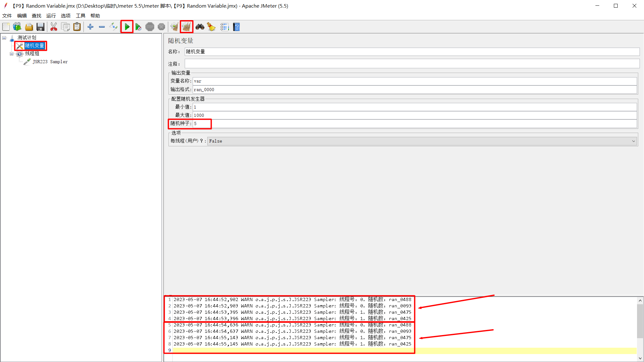The width and height of the screenshot is (644, 362).
Task: Select JSR223 Sampler in tree
Action: tap(50, 62)
